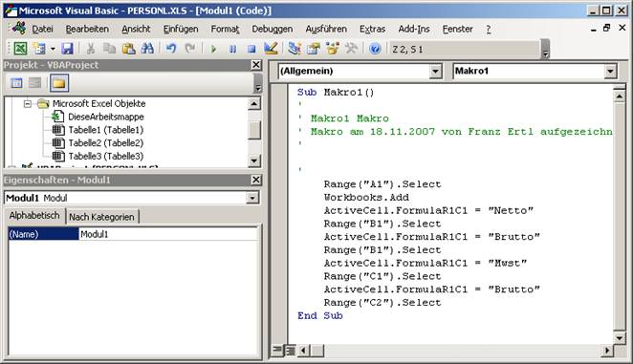Click the Redo arrow icon
The image size is (633, 364).
pyautogui.click(x=189, y=49)
